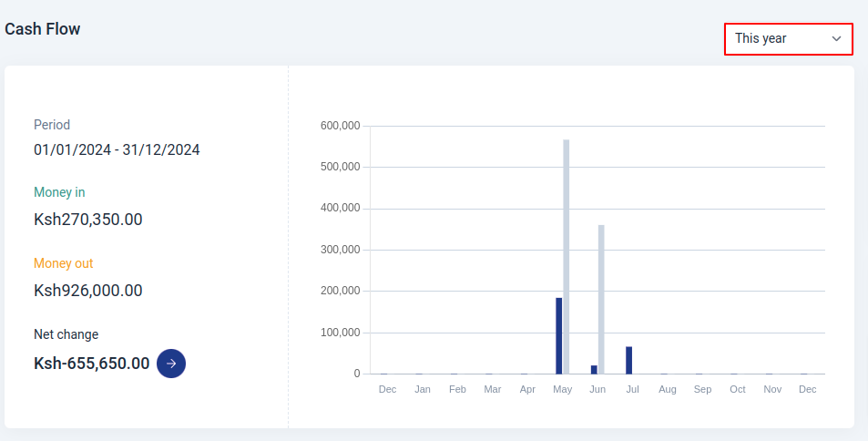Viewport: 868px width, 441px height.
Task: Click the chevron arrow in the period selector
Action: 836,38
